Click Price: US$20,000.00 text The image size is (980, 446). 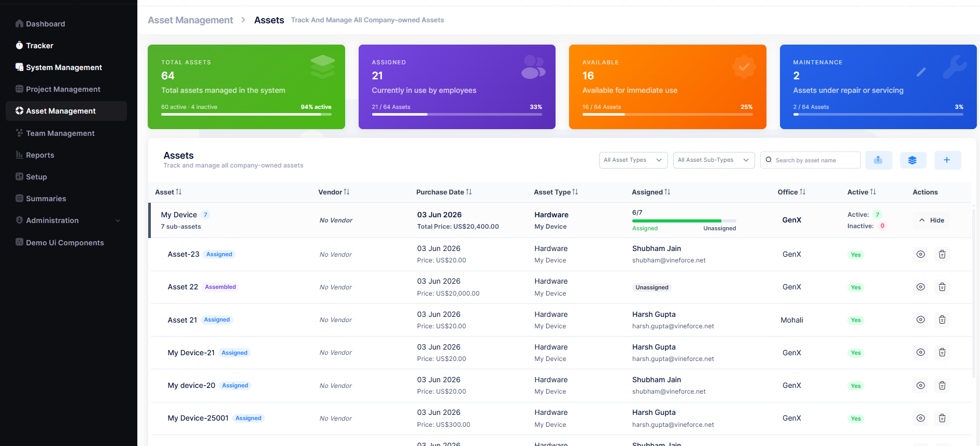click(448, 294)
